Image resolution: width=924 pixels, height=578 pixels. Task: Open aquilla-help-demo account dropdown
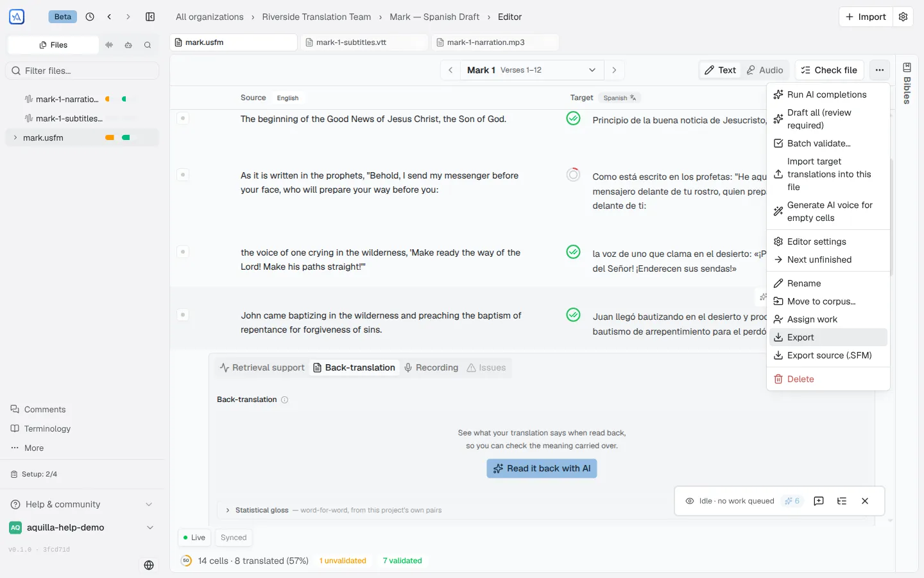[x=82, y=527]
